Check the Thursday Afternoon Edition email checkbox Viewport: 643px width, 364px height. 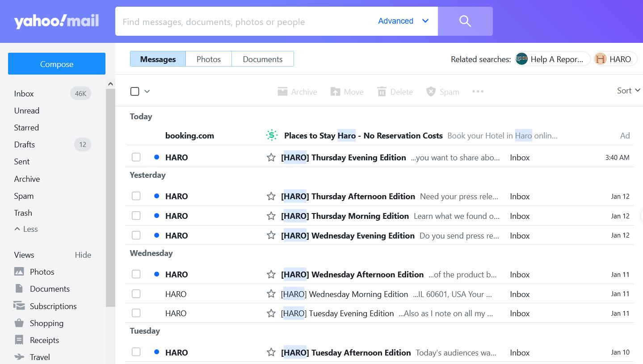coord(136,196)
